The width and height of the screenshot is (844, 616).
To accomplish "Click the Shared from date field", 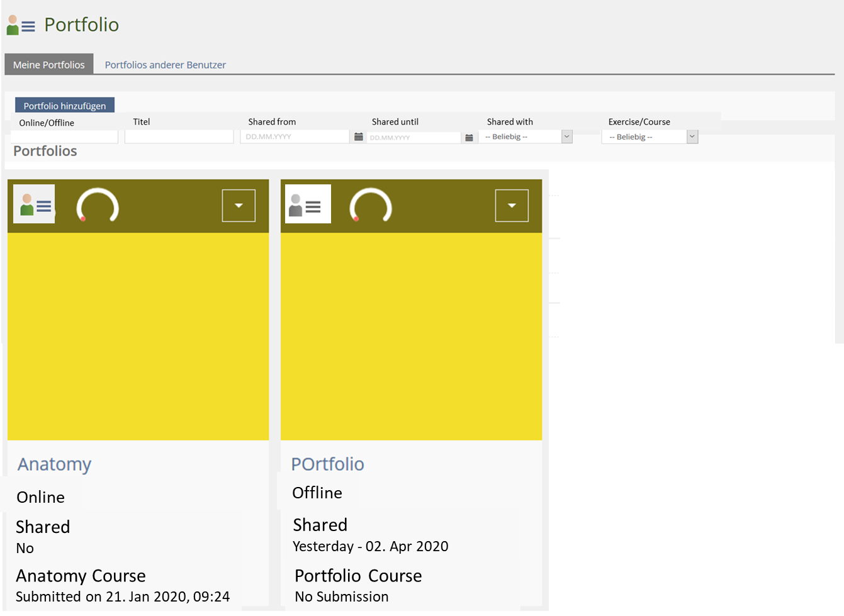I will (x=294, y=137).
